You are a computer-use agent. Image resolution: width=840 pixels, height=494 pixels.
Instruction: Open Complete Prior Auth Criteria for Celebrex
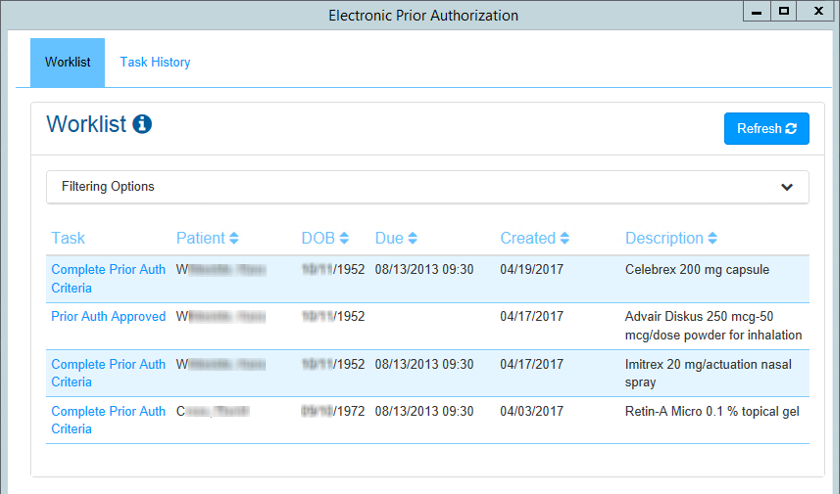pos(108,279)
